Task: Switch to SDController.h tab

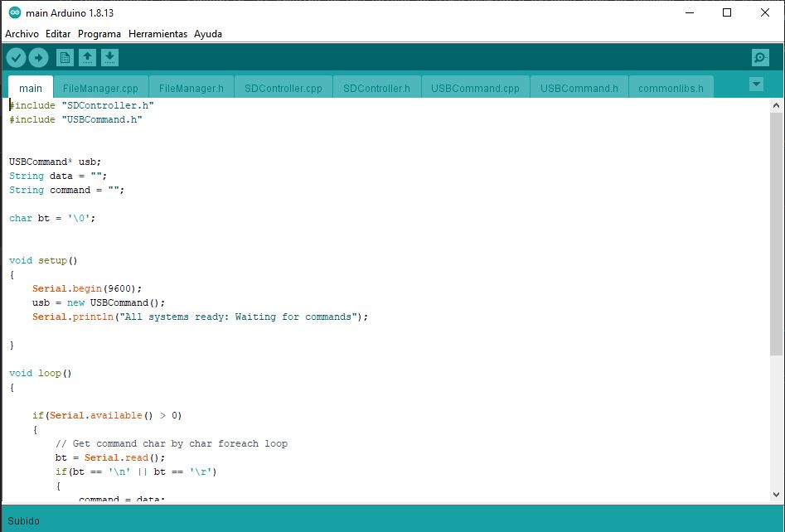Action: click(376, 88)
